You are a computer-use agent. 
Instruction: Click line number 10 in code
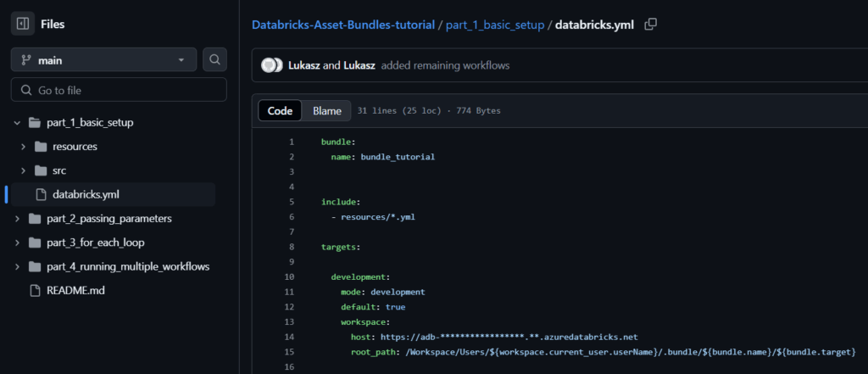[x=289, y=276]
